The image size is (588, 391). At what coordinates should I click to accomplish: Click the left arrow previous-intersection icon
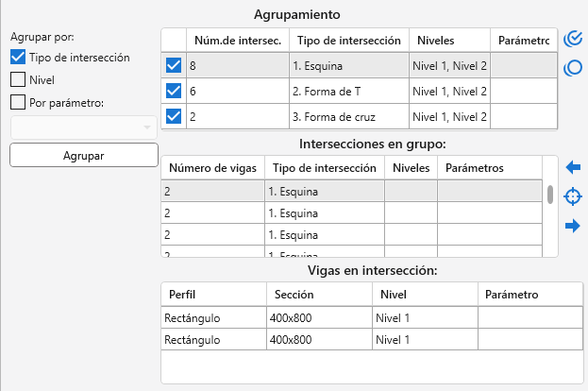(x=572, y=167)
